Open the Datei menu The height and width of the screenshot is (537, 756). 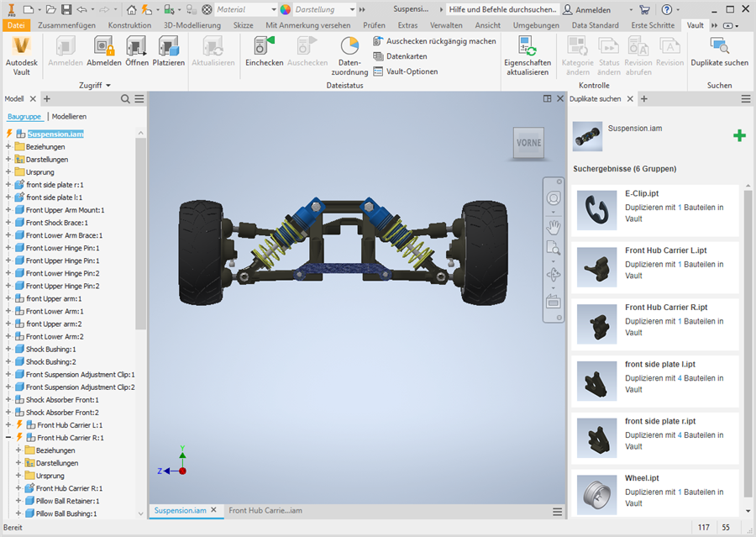(16, 25)
